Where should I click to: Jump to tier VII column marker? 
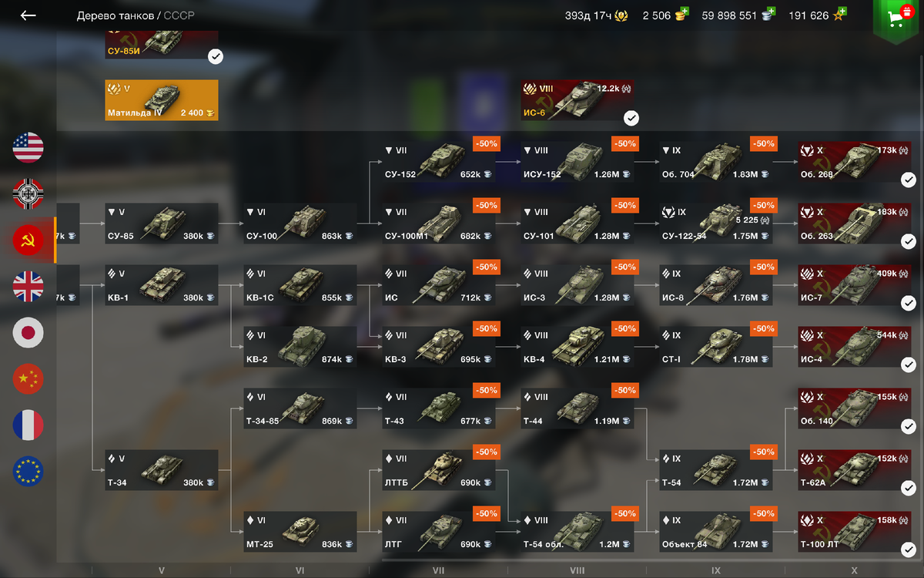(x=439, y=571)
